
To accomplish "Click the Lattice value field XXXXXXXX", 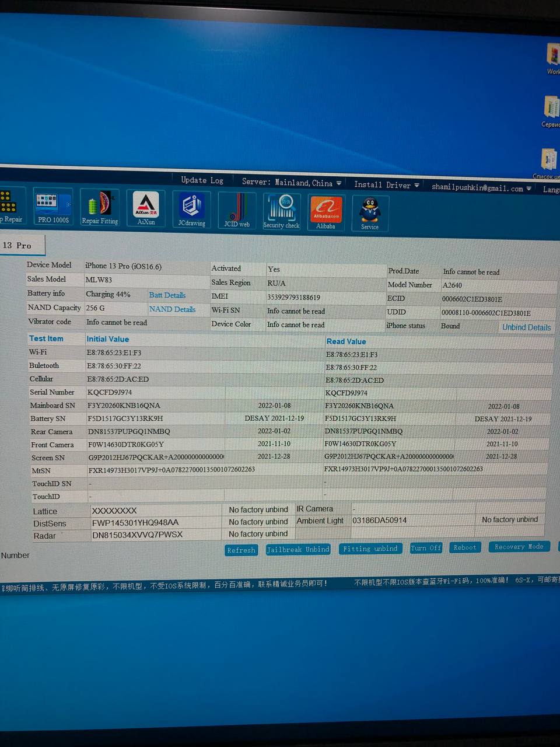I will [156, 511].
